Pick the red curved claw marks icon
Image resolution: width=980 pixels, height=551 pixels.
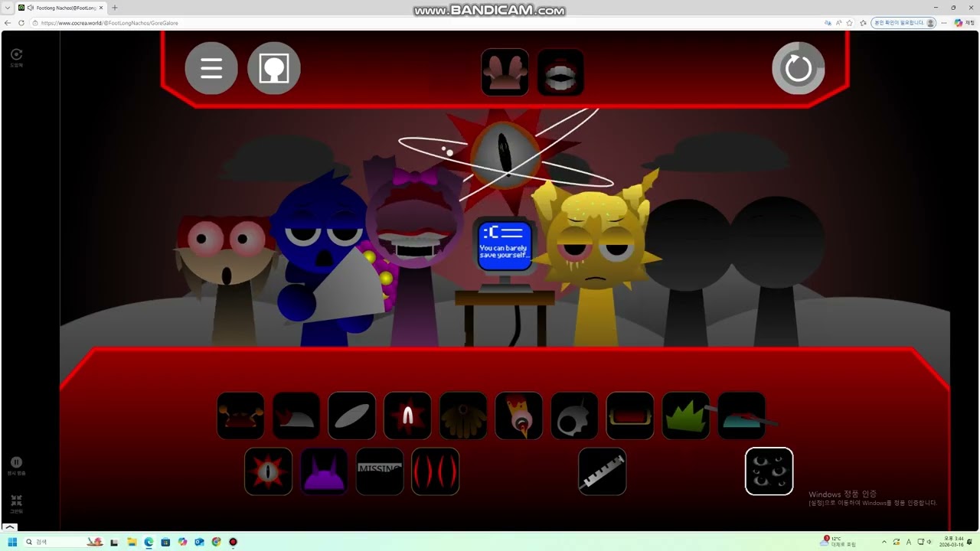click(436, 471)
